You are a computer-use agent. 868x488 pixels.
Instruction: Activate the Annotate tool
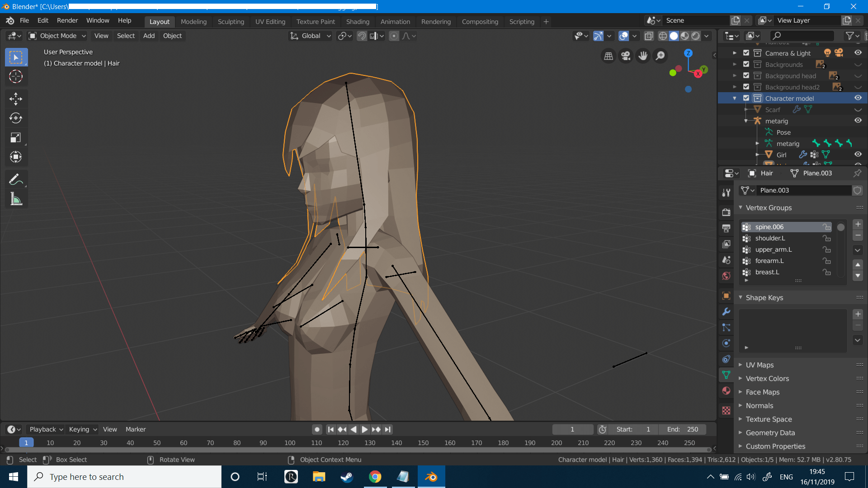16,179
